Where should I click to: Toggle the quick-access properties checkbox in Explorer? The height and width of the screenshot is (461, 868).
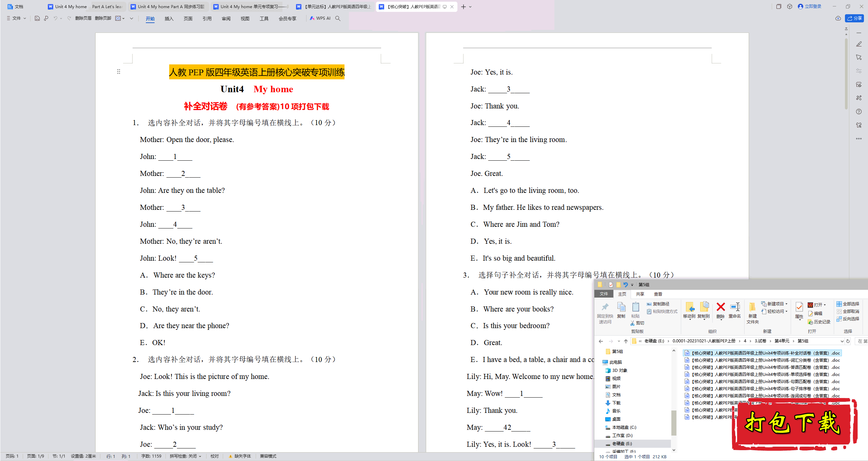pyautogui.click(x=611, y=285)
